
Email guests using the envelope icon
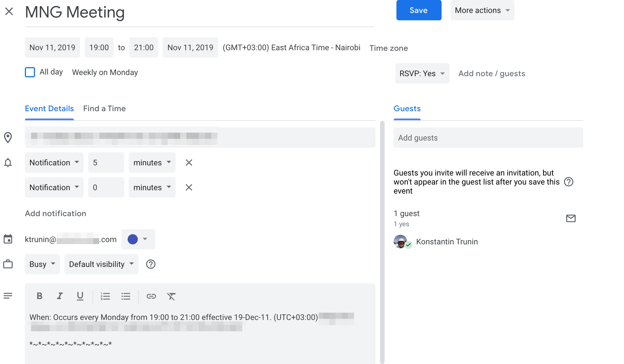pyautogui.click(x=571, y=218)
